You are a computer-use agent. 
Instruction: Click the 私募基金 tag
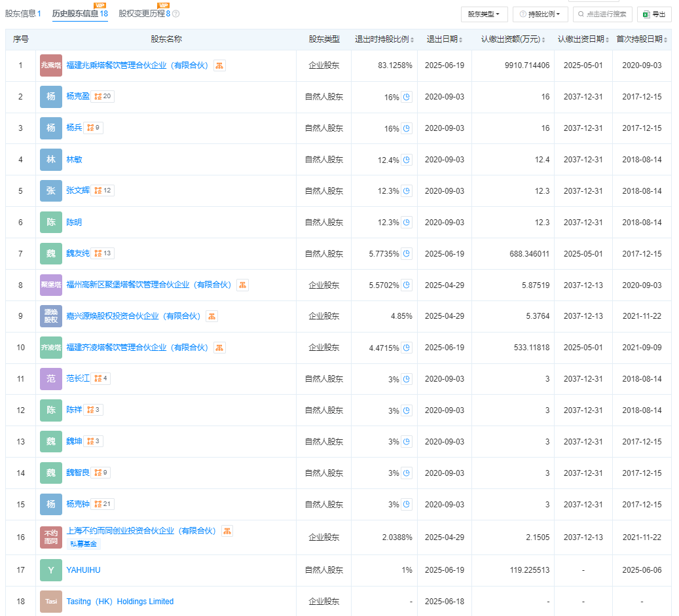pos(83,544)
